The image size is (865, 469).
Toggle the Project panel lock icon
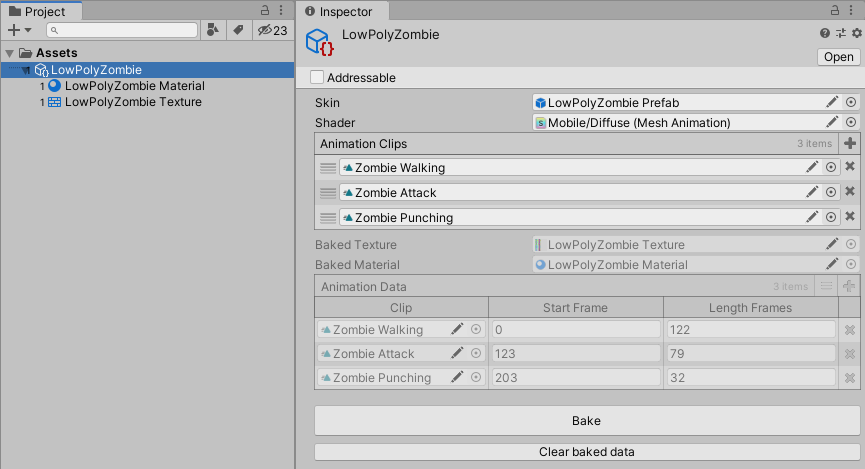(265, 10)
